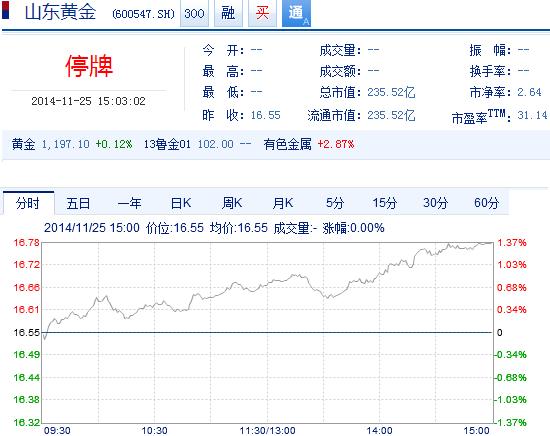This screenshot has width=550, height=436.
Task: Click the gold price 1,197.10
Action: (x=66, y=144)
